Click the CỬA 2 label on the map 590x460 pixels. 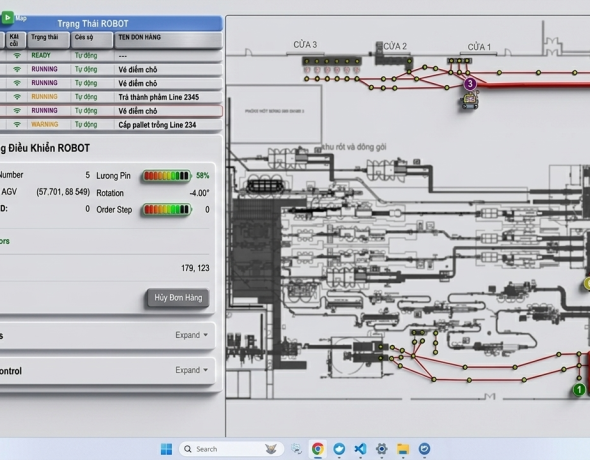(x=395, y=46)
